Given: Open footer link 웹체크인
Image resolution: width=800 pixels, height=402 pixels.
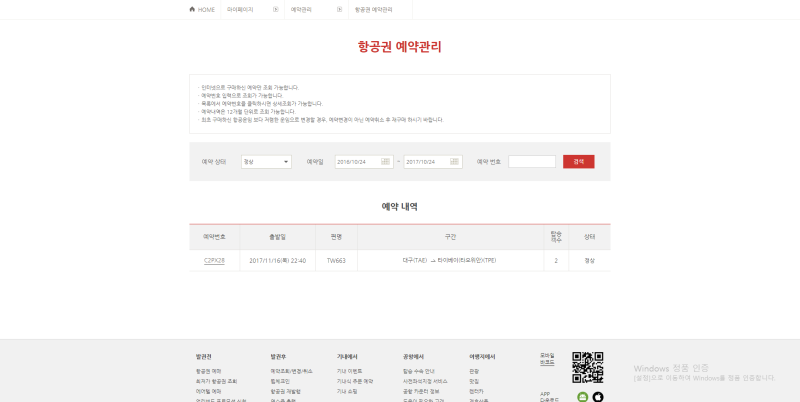Looking at the screenshot, I should (280, 381).
